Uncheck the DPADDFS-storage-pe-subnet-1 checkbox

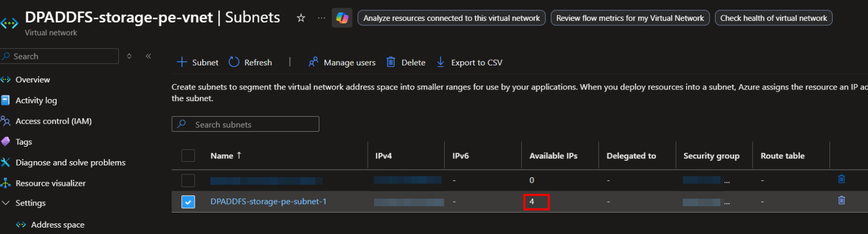click(188, 202)
